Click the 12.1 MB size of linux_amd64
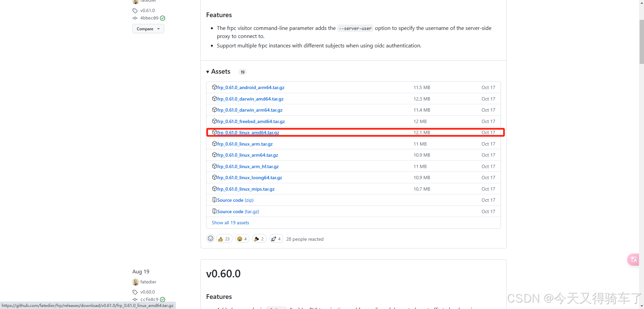644x309 pixels. (422, 132)
